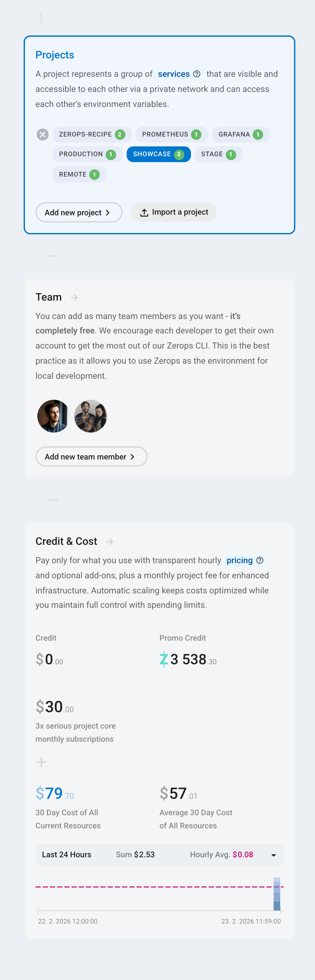Toggle the PROMETHEUS project filter chip

[x=171, y=134]
